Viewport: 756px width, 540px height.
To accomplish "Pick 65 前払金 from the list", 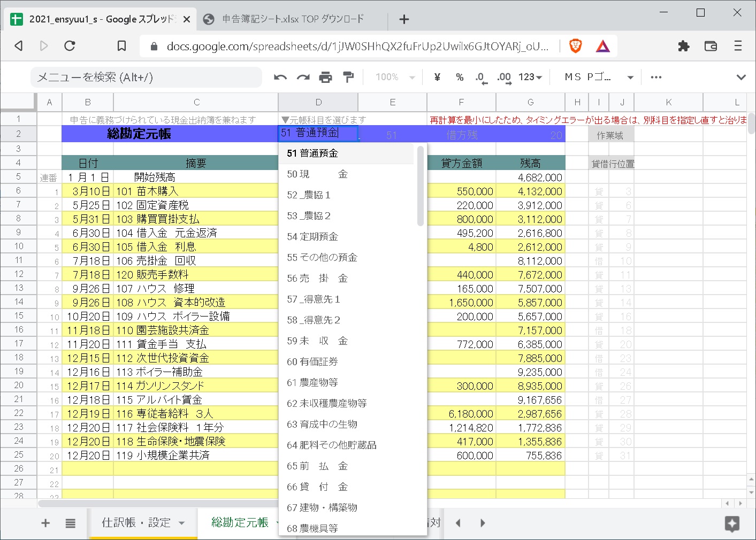I will (346, 466).
